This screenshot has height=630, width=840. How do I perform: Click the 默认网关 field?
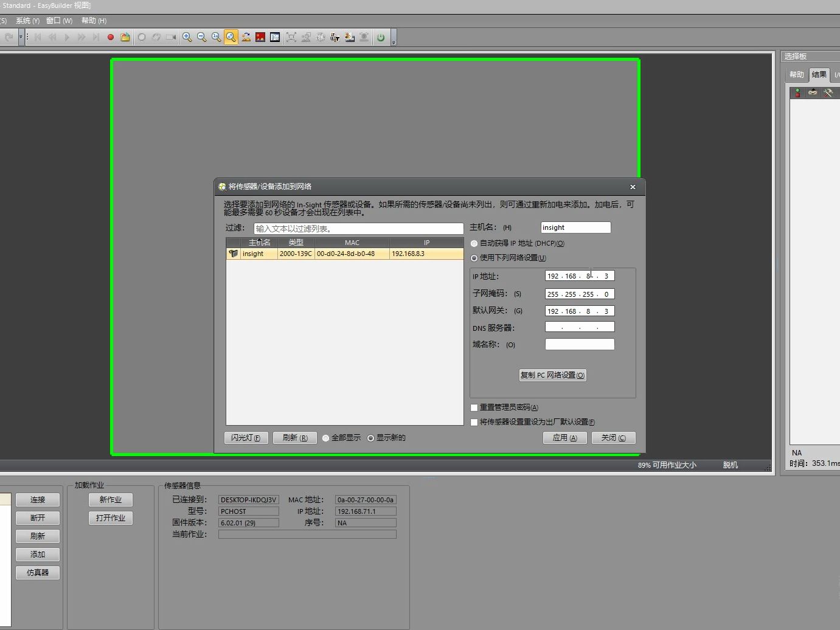pos(580,311)
